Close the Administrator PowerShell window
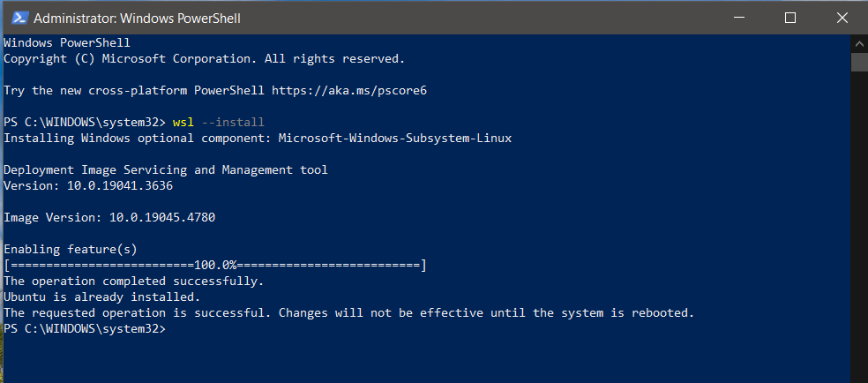868x383 pixels. pos(842,18)
